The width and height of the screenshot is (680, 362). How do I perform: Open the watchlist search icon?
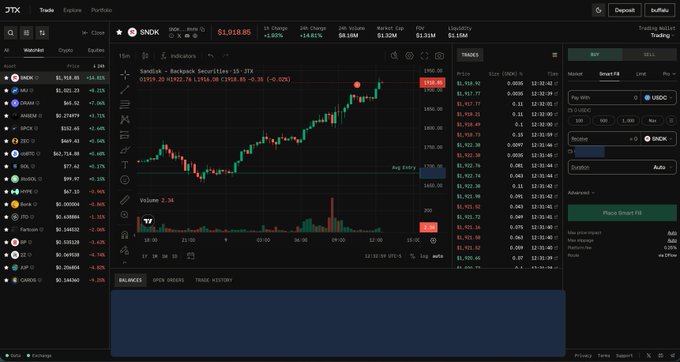click(11, 33)
